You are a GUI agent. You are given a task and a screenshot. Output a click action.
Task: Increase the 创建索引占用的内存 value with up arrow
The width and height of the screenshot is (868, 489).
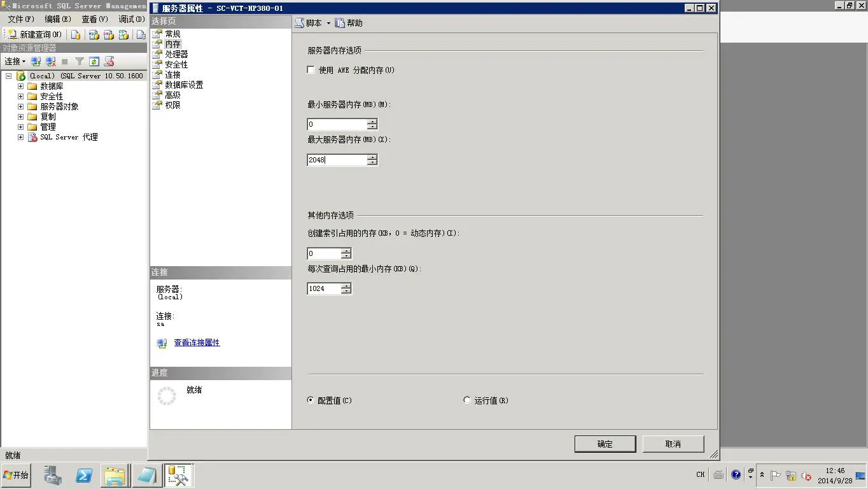coord(346,251)
